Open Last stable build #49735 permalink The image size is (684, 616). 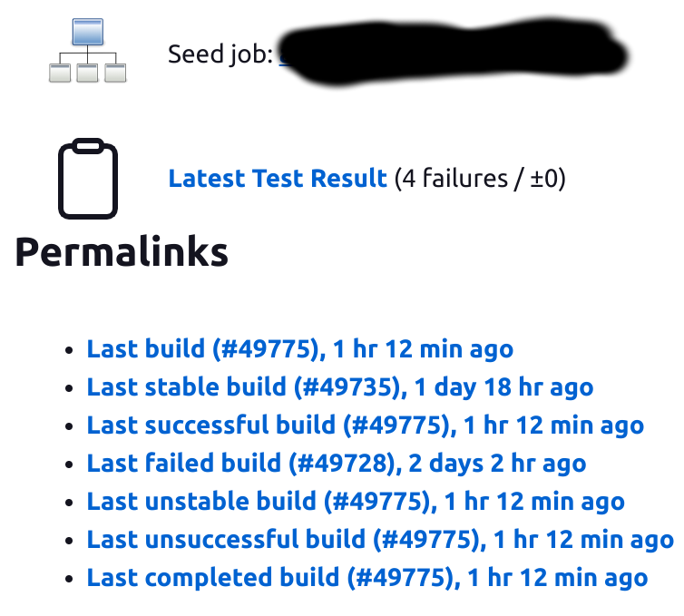pos(340,387)
